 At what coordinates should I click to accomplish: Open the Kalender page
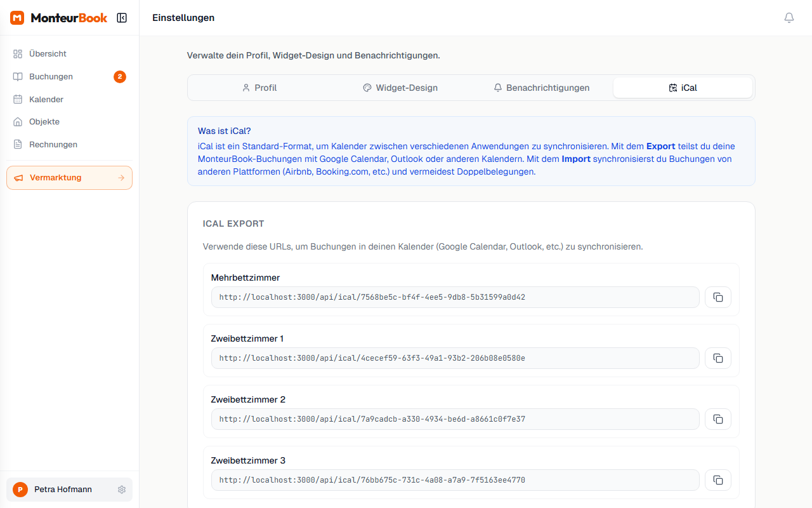(46, 100)
